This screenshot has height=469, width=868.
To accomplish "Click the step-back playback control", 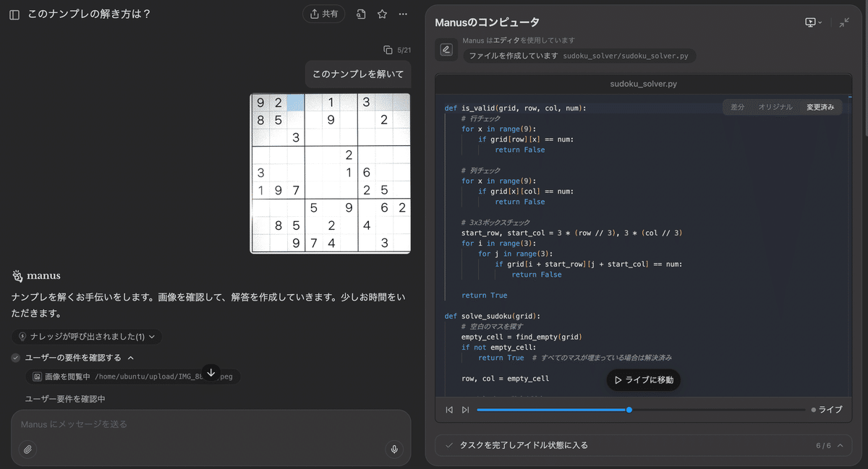I will 448,410.
